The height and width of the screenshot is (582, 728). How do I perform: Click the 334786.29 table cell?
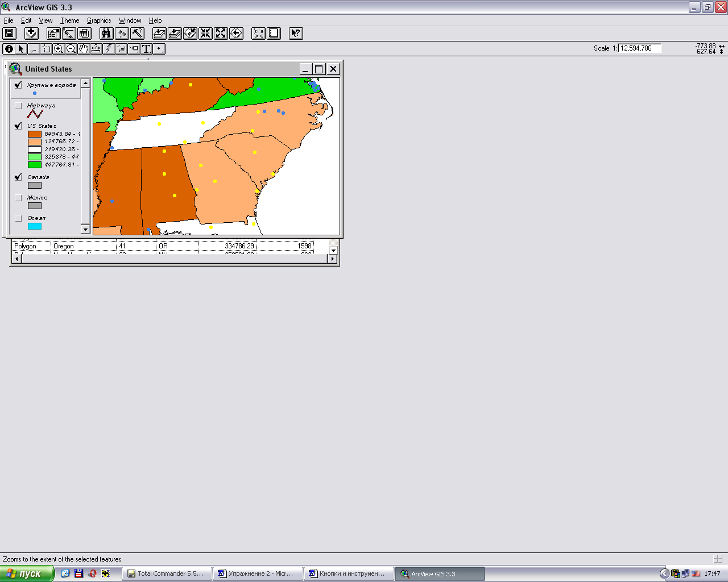(x=227, y=246)
